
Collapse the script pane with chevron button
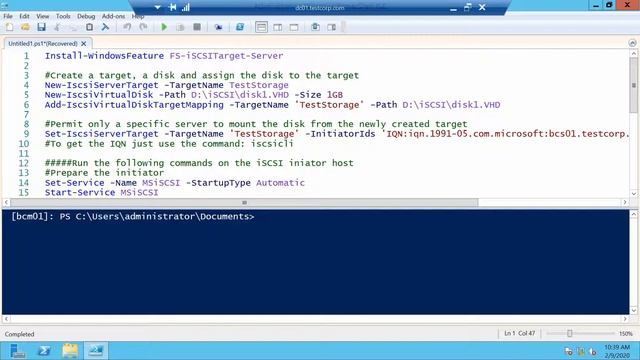pyautogui.click(x=632, y=43)
